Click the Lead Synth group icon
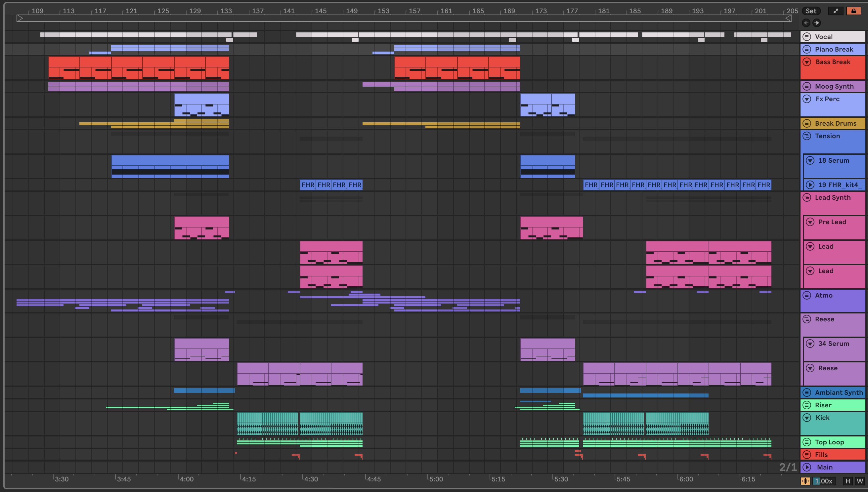Viewport: 868px width, 492px height. click(x=807, y=197)
